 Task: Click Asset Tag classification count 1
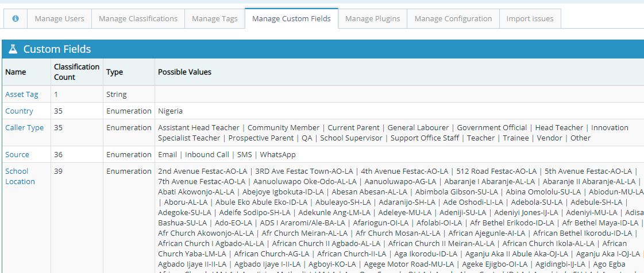tap(56, 95)
